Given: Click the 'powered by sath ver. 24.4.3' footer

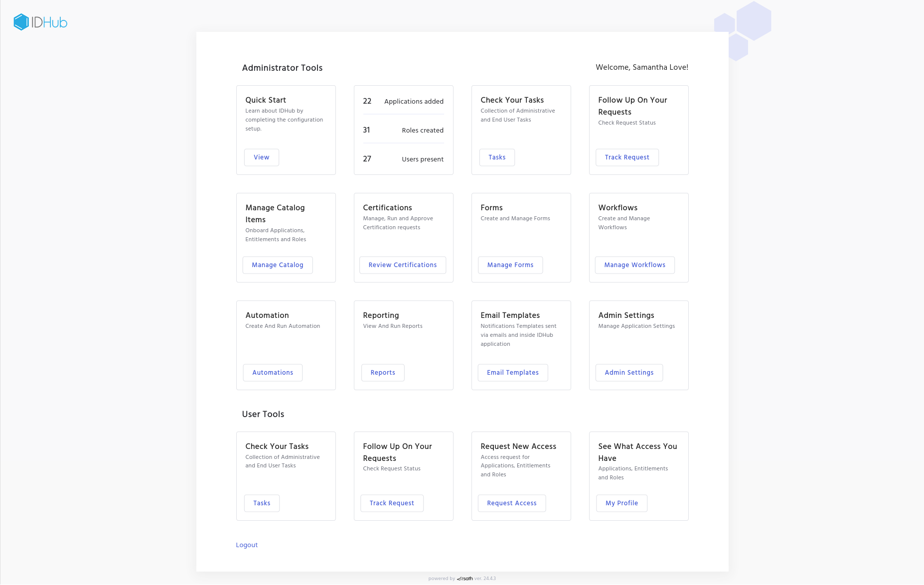Looking at the screenshot, I should click(x=462, y=579).
